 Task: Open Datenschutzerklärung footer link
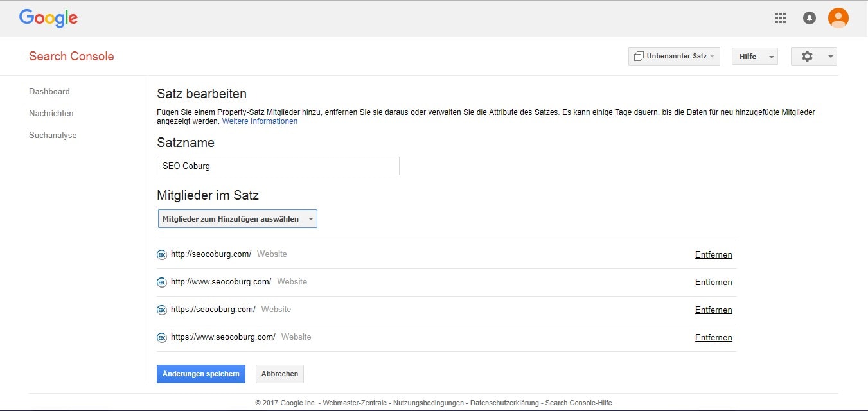[504, 403]
